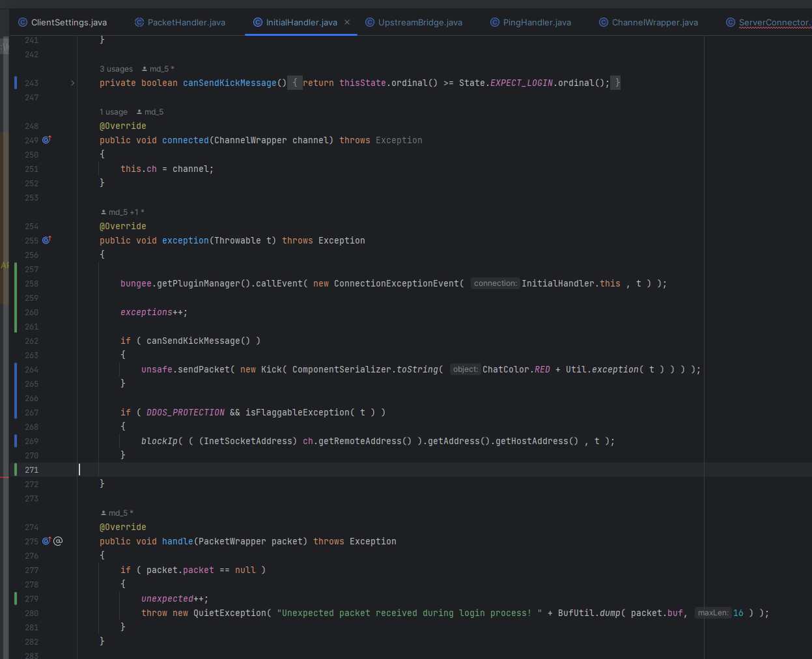Open the 3 usages hint above canSendKickMessage
Screen dimensions: 812x659
tap(116, 68)
